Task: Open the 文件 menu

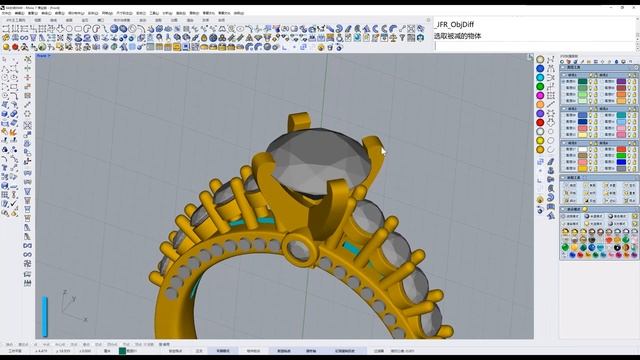Action: tap(6, 13)
